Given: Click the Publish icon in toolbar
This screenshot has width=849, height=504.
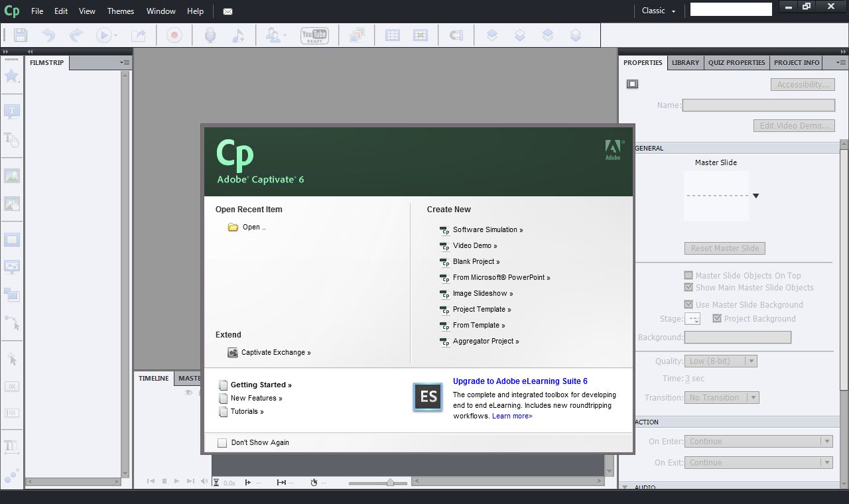Looking at the screenshot, I should [139, 35].
